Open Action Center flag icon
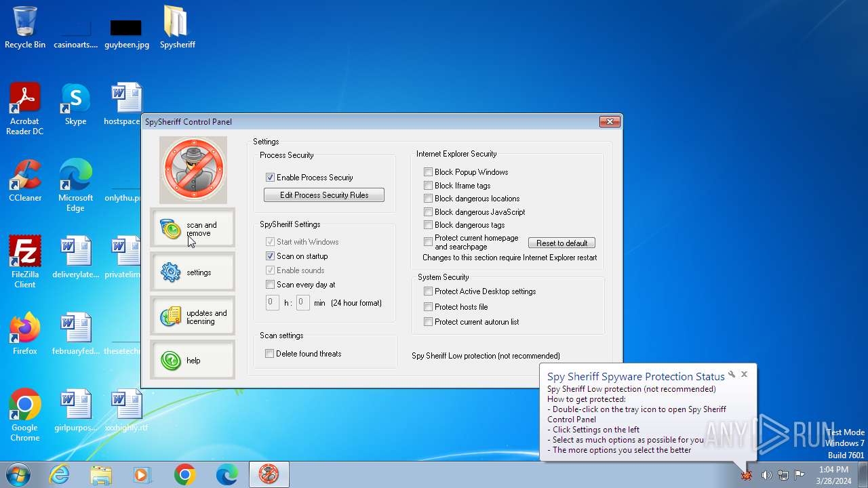The image size is (868, 488). 800,474
